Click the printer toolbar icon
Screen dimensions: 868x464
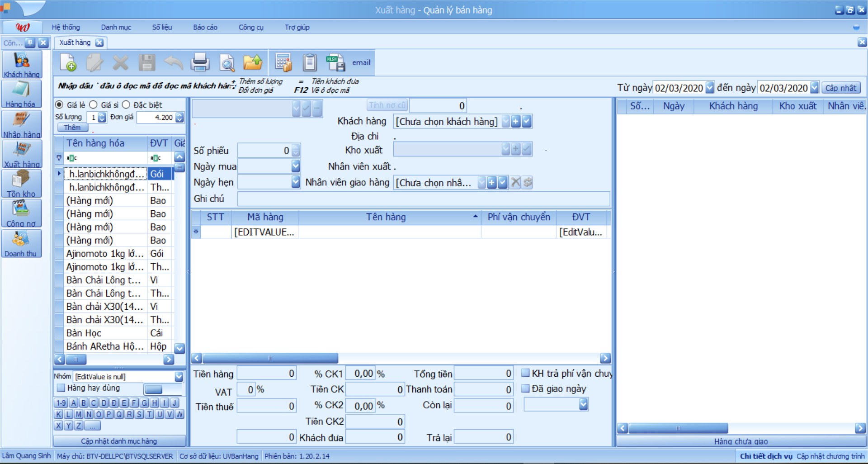[200, 62]
